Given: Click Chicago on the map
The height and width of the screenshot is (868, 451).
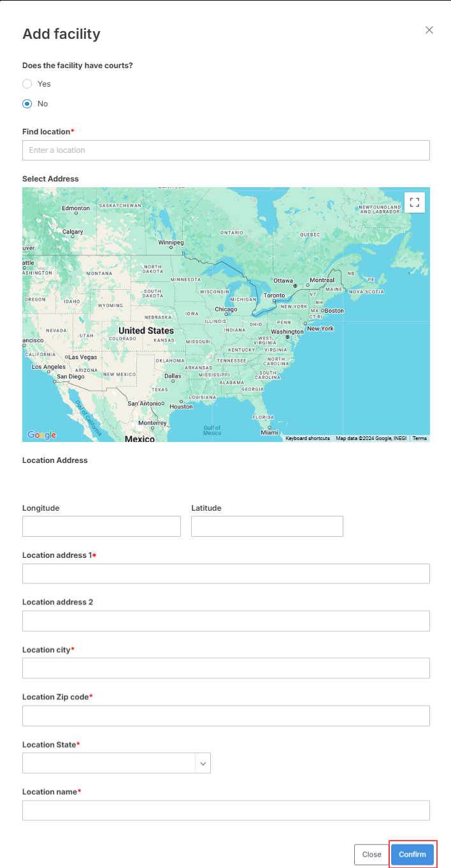Looking at the screenshot, I should pyautogui.click(x=226, y=310).
